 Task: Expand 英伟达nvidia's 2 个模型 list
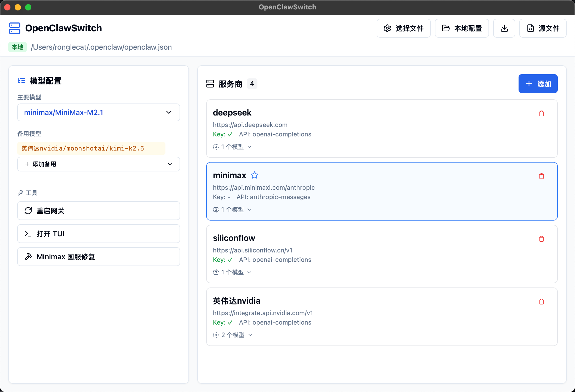click(x=233, y=335)
